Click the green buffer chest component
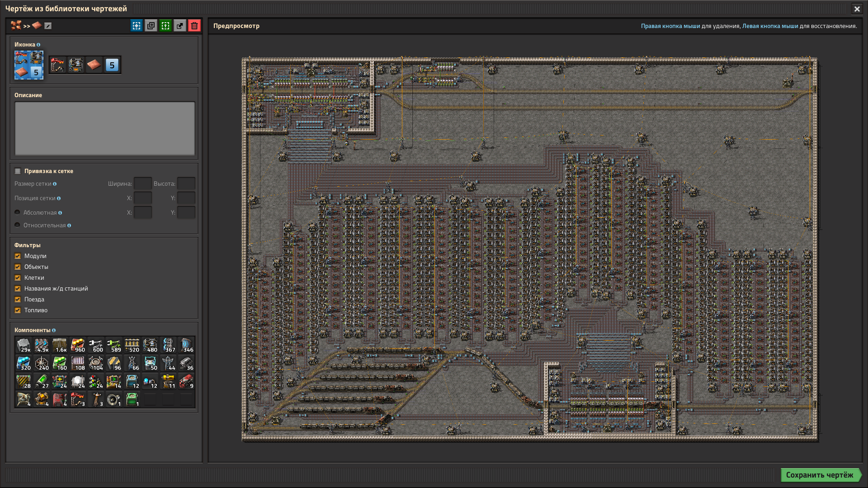This screenshot has height=488, width=868. (x=132, y=399)
